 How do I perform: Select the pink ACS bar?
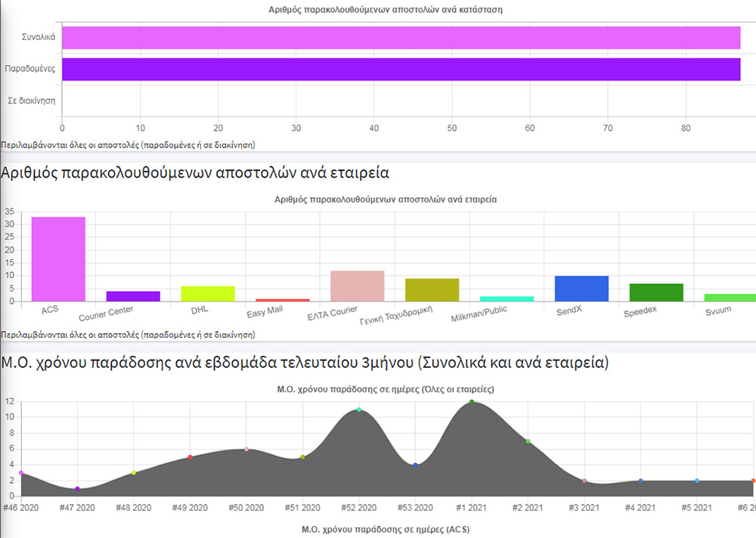[x=58, y=259]
